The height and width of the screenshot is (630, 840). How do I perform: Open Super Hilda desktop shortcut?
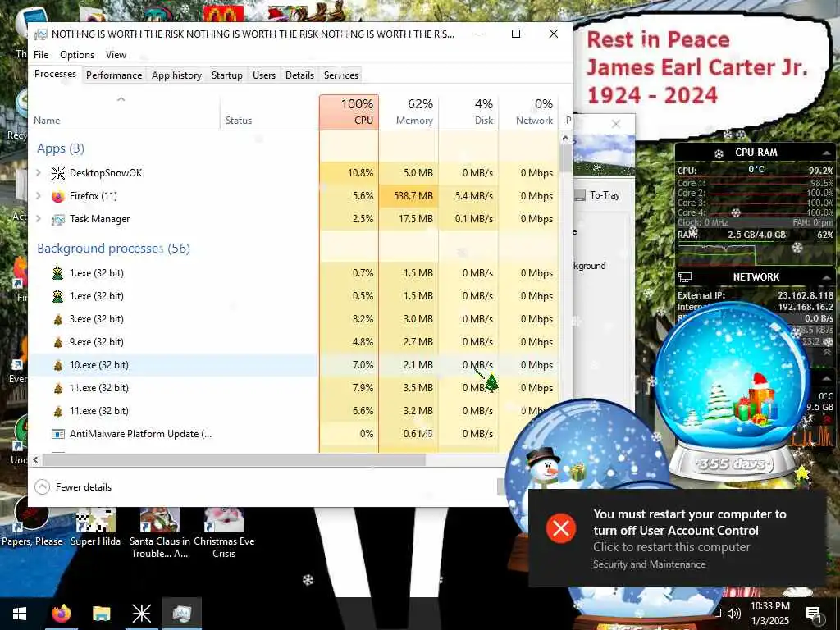(x=95, y=526)
